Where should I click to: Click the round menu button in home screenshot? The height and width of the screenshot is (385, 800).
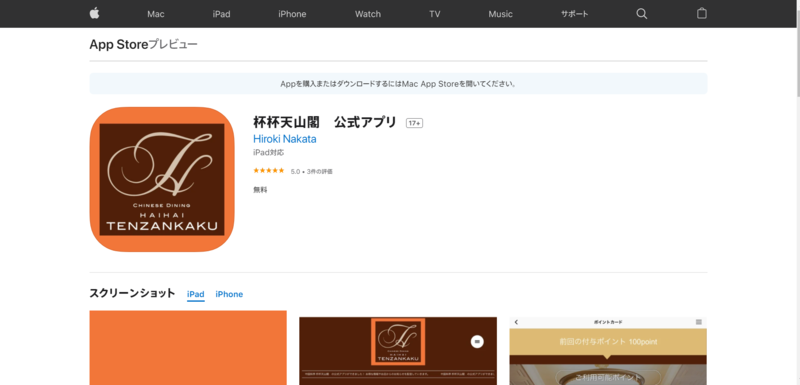tap(477, 342)
